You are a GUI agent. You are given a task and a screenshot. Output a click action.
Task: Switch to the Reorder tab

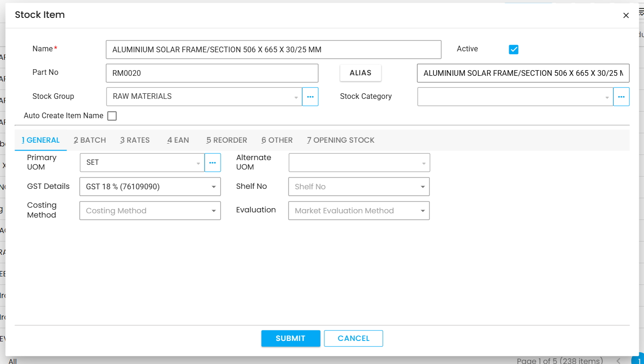click(227, 140)
